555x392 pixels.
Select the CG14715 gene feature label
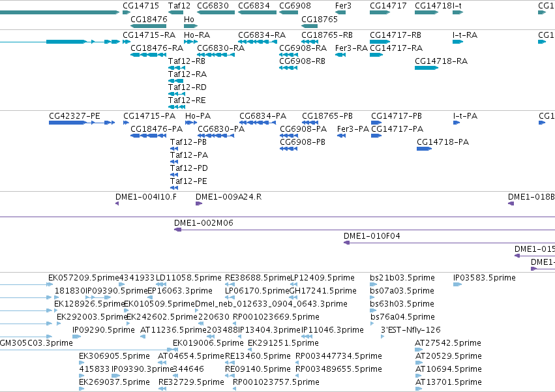click(x=141, y=6)
